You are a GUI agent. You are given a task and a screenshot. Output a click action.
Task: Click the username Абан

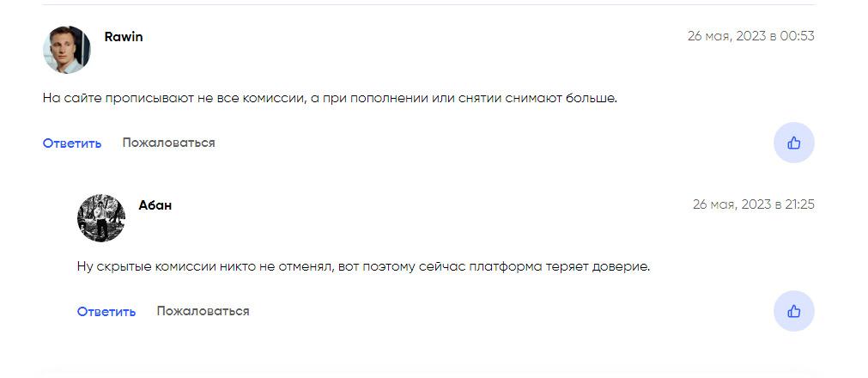[x=155, y=205]
